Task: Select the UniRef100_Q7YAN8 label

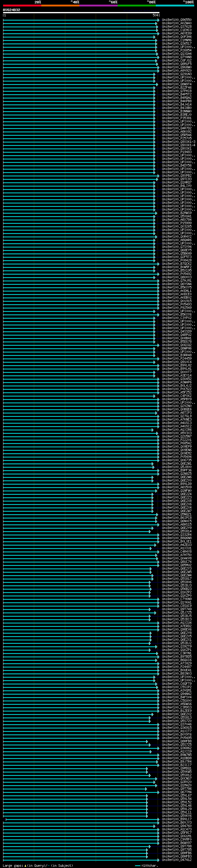Action: 177,57
